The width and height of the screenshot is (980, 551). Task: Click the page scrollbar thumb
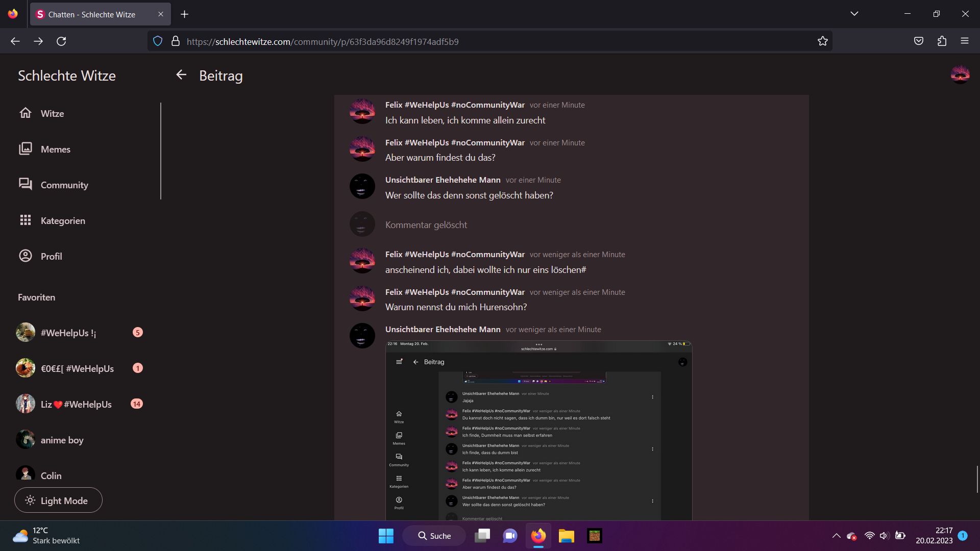pos(977,479)
